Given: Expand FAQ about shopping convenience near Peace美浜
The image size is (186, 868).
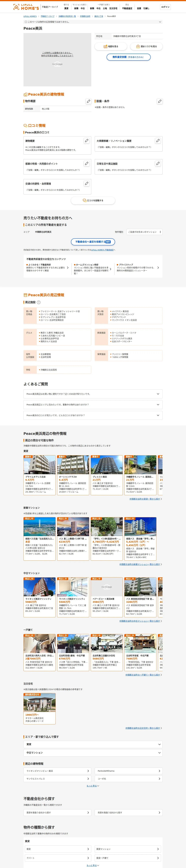Looking at the screenshot, I should pos(93,394).
